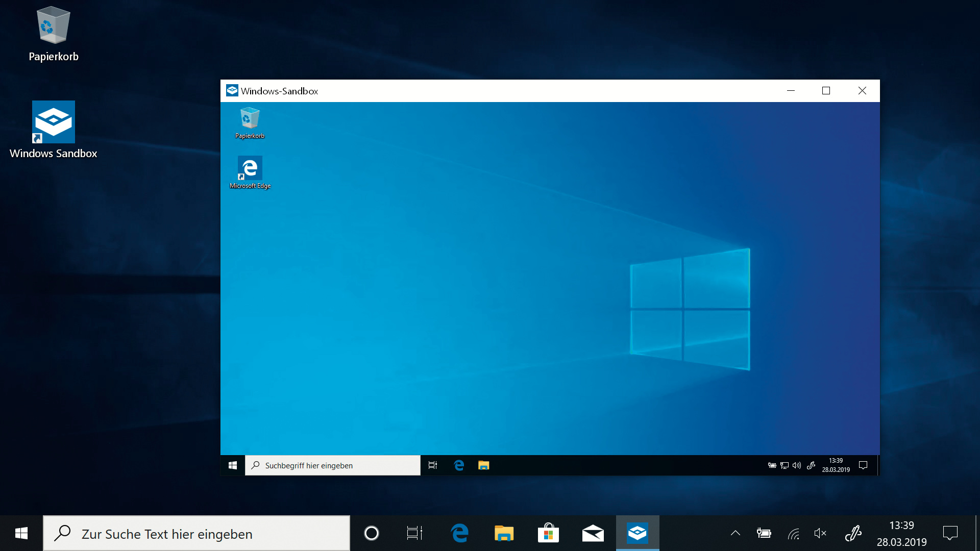This screenshot has width=980, height=551.
Task: Open Cortana circle on host taskbar
Action: pos(371,534)
